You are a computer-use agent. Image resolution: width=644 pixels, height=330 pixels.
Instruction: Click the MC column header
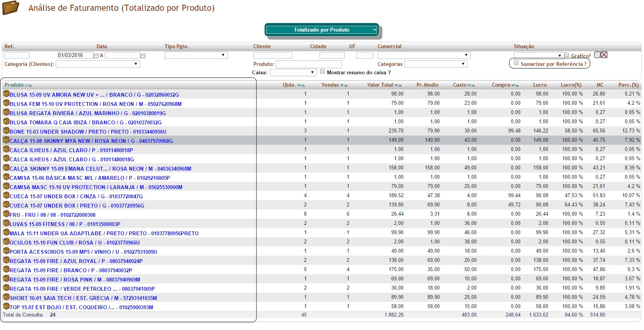click(600, 85)
